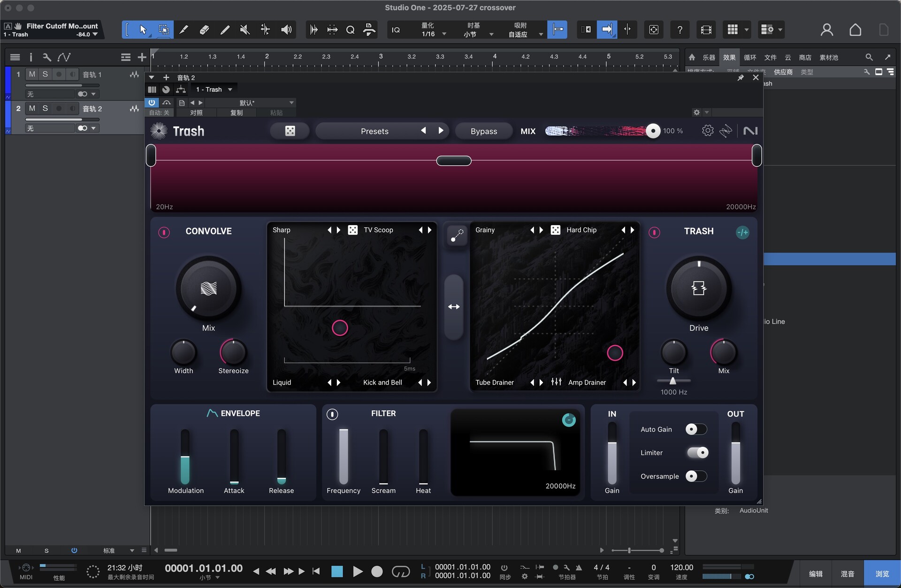Click the crossover band center handle
The height and width of the screenshot is (588, 901).
454,161
